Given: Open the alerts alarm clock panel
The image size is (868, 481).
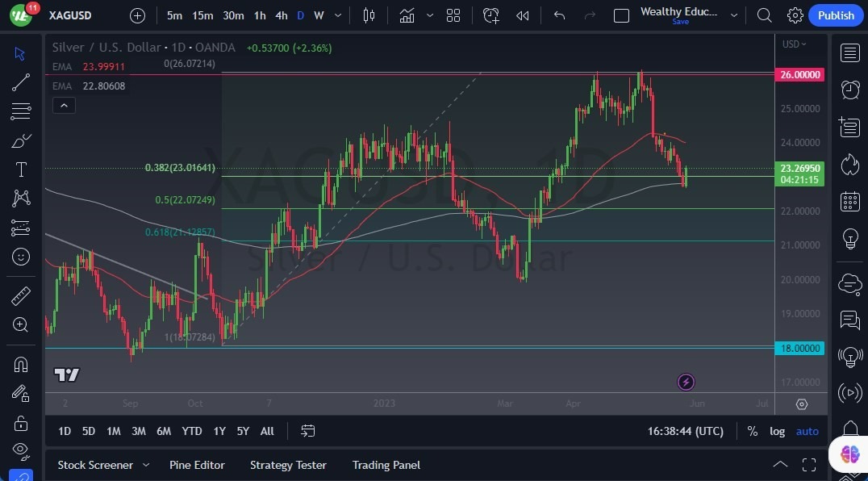Looking at the screenshot, I should (x=849, y=90).
